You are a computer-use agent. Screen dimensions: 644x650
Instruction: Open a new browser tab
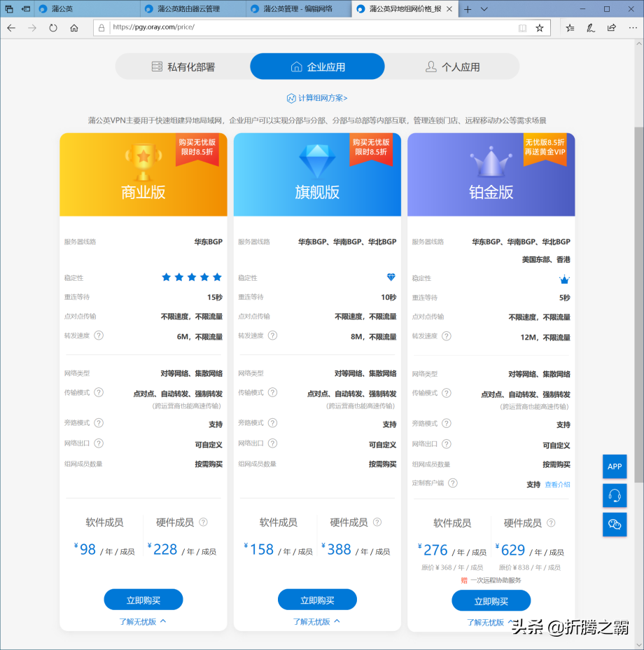coord(468,9)
